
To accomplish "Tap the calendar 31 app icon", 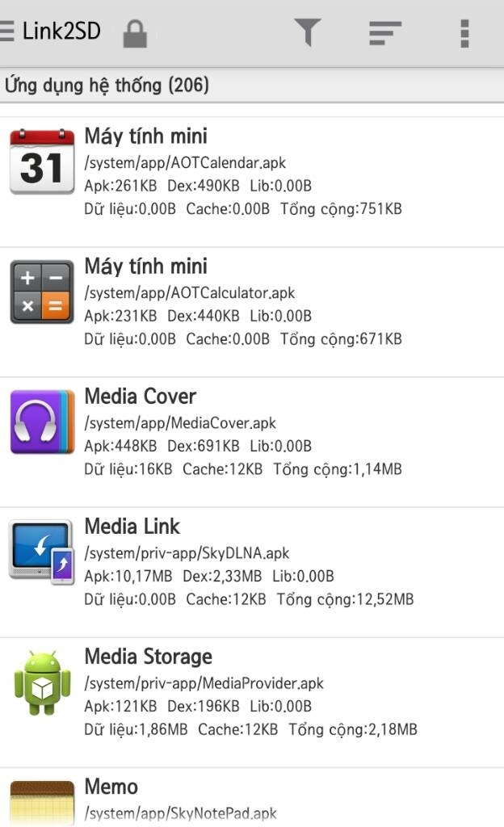I will [x=42, y=162].
